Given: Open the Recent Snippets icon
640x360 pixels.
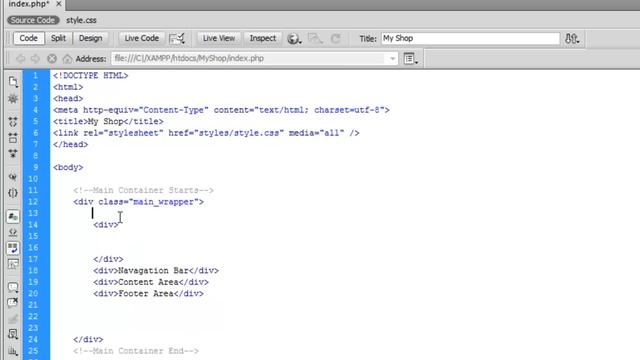Looking at the screenshot, I should tap(13, 335).
